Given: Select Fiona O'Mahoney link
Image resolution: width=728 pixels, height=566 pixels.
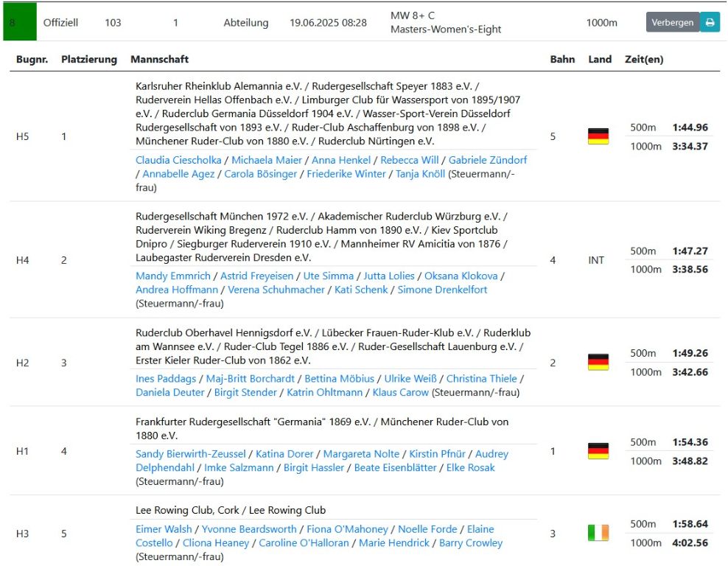Looking at the screenshot, I should coord(347,529).
